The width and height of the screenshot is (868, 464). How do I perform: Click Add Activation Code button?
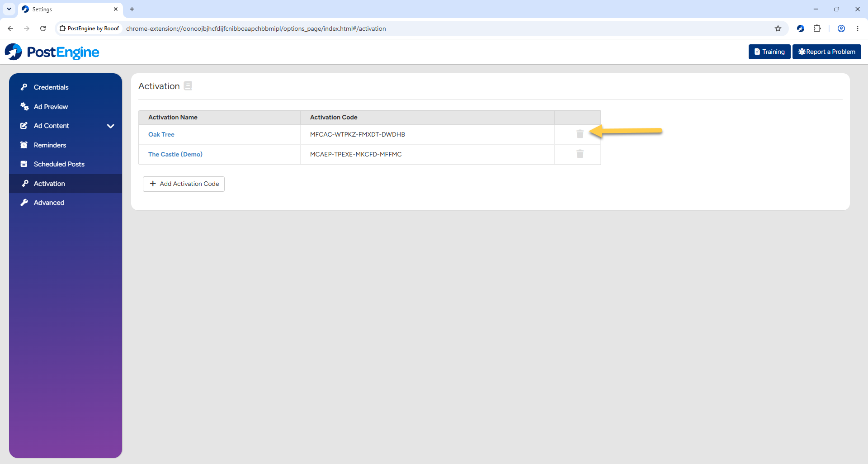(x=184, y=184)
